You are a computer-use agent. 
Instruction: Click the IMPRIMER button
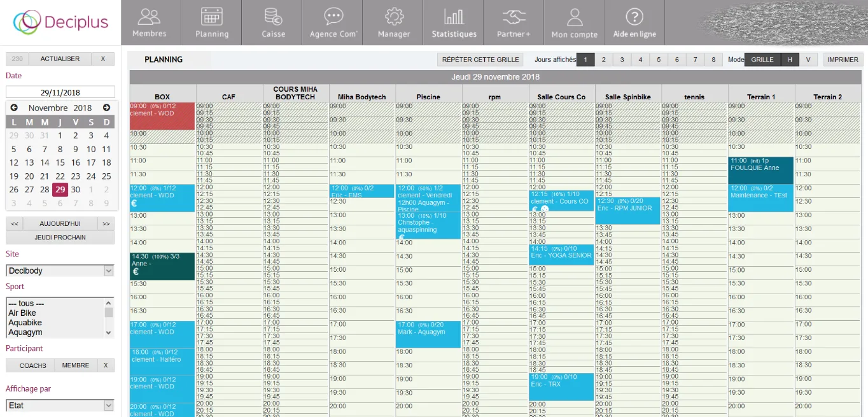(x=843, y=59)
